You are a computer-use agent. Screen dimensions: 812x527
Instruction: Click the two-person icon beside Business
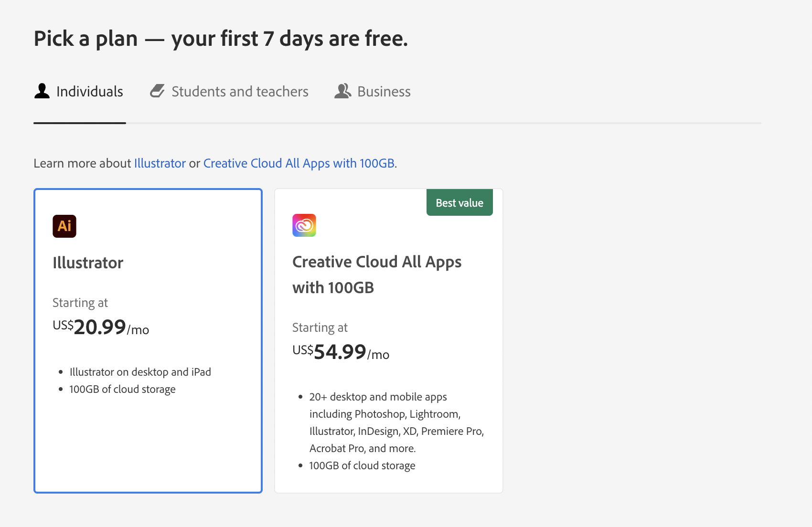click(342, 91)
